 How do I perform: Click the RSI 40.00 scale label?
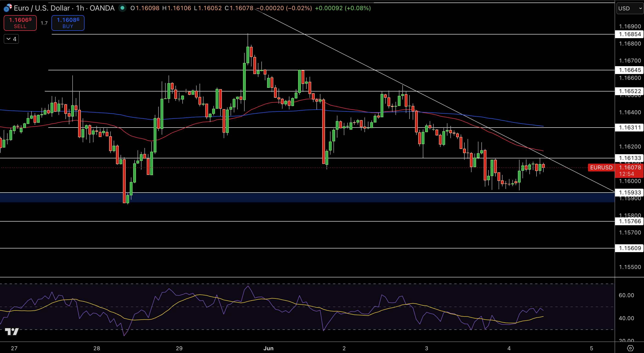tap(627, 319)
